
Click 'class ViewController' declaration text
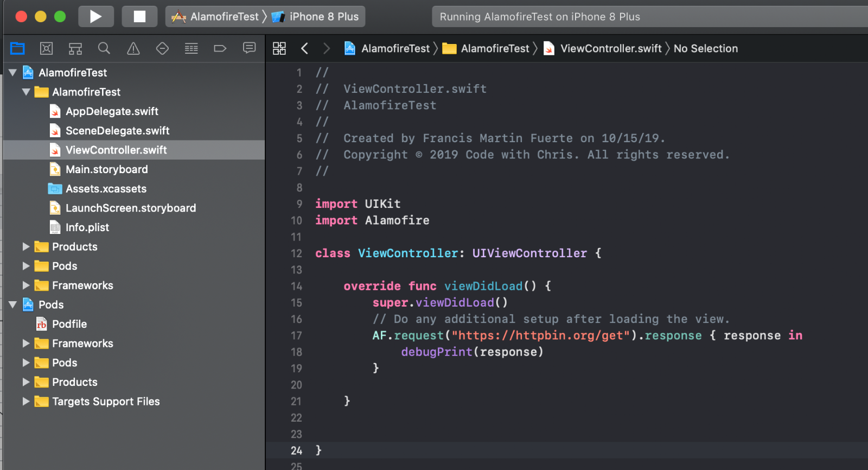tap(387, 253)
